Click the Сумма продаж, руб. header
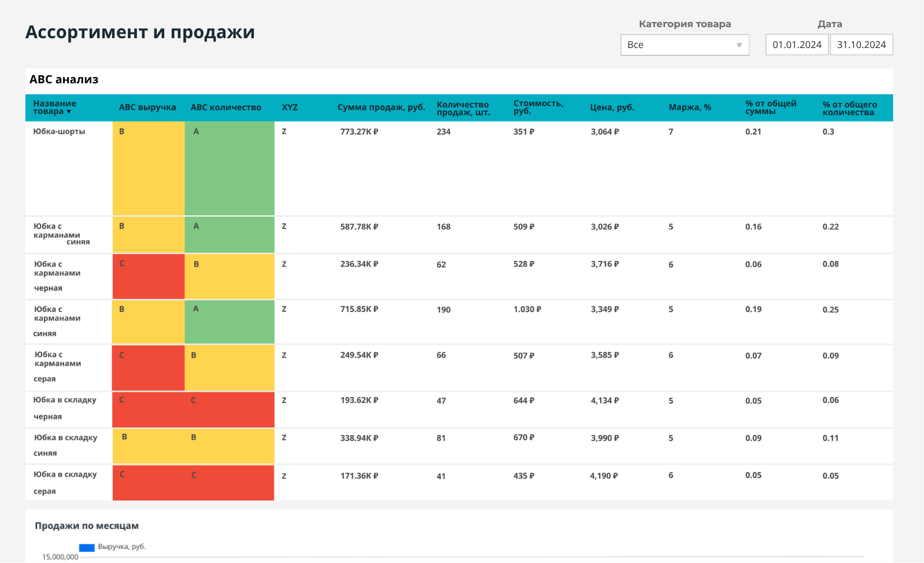Screen dimensions: 924x563 pyautogui.click(x=382, y=108)
